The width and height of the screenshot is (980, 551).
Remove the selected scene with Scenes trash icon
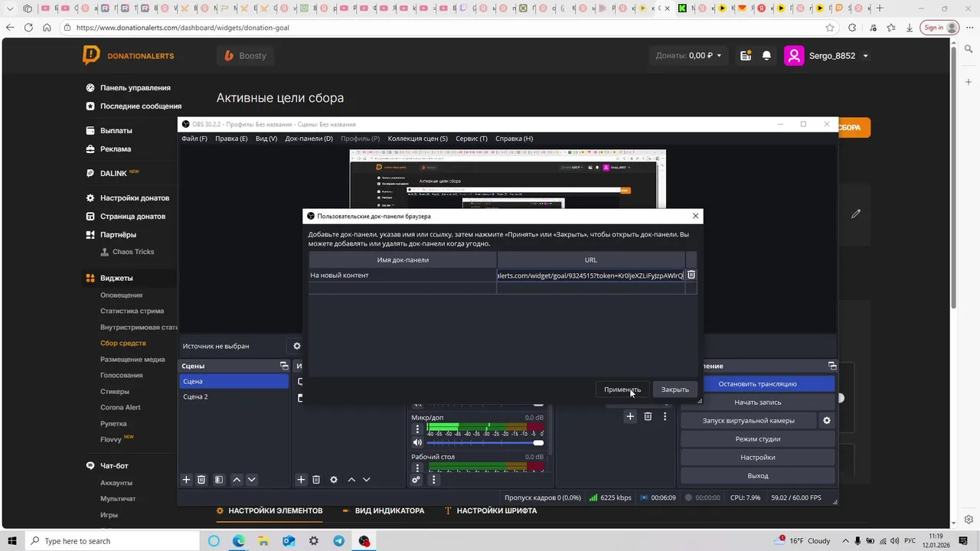201,480
